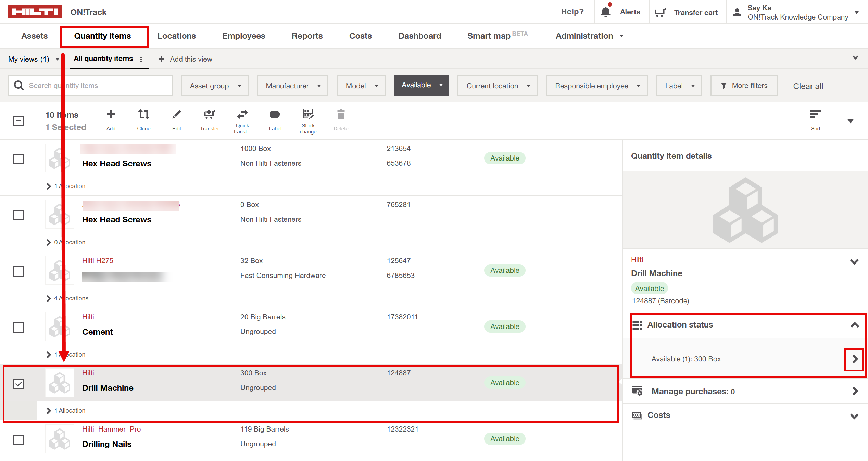The width and height of the screenshot is (868, 461).
Task: Open Stock change for selected item
Action: pos(307,114)
